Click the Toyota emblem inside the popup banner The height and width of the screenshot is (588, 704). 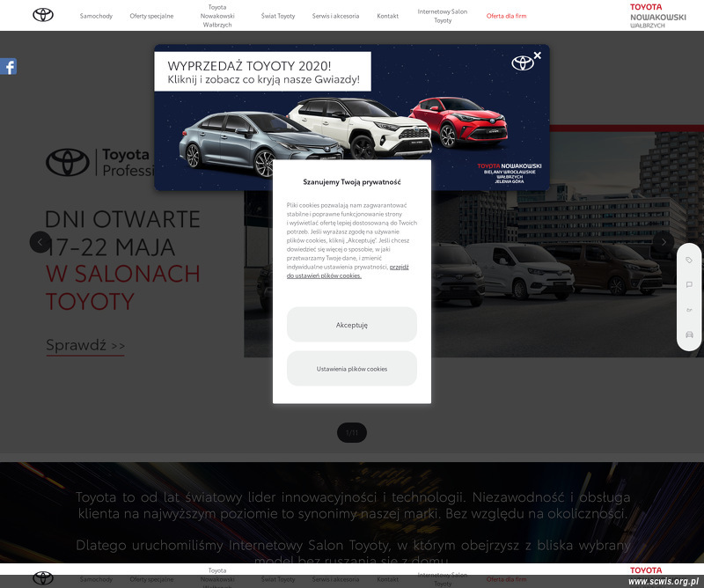(x=523, y=62)
